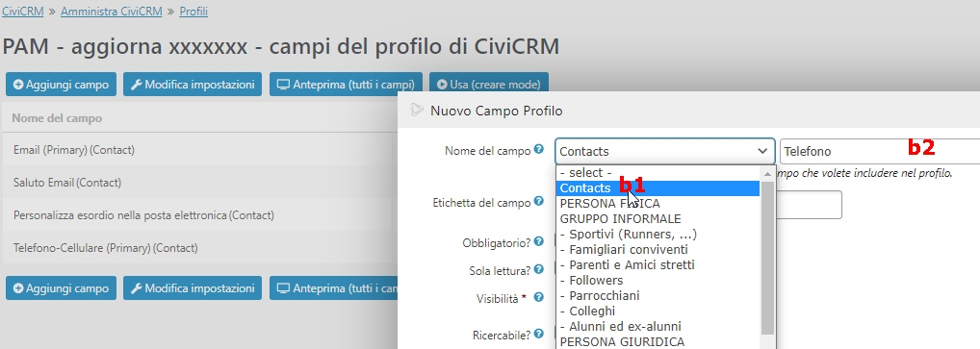Click the dropdown list scrollbar thumb
This screenshot has height=349, width=980.
[x=767, y=258]
